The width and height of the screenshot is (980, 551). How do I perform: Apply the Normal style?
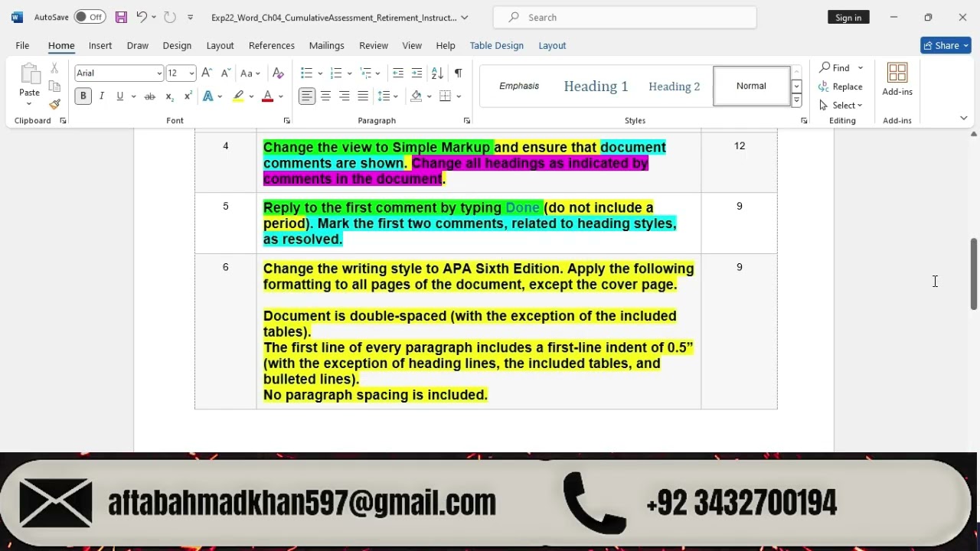(751, 86)
